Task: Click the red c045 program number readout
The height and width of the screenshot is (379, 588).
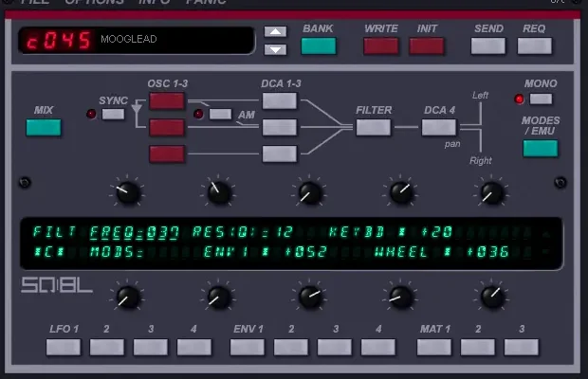Action: (59, 40)
